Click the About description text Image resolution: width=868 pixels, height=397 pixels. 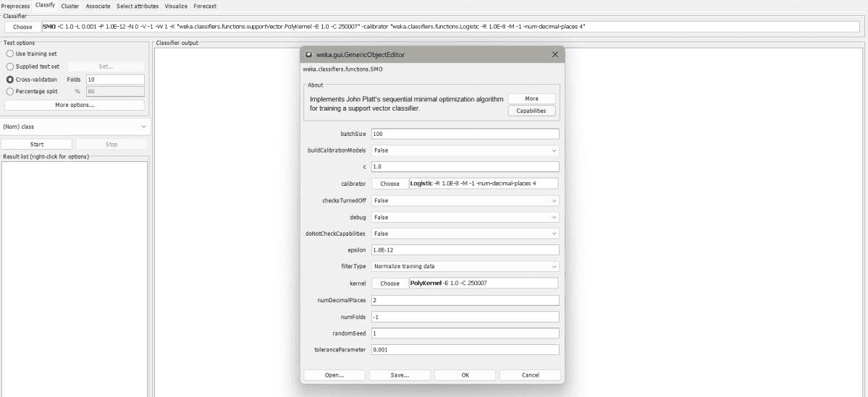pos(407,104)
